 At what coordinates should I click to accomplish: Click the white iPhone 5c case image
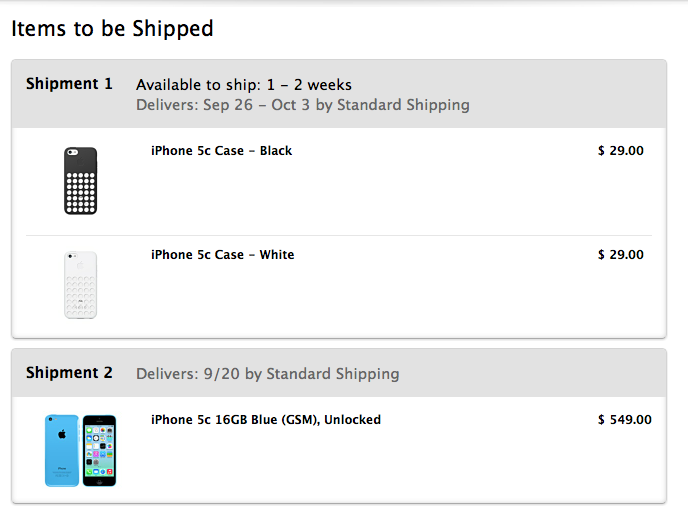coord(81,285)
